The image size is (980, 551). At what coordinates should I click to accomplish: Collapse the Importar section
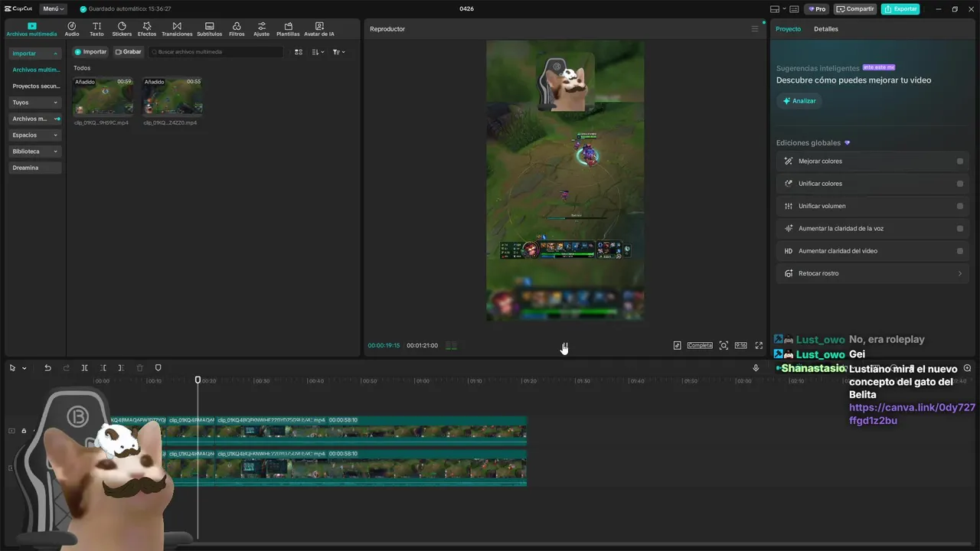point(35,54)
